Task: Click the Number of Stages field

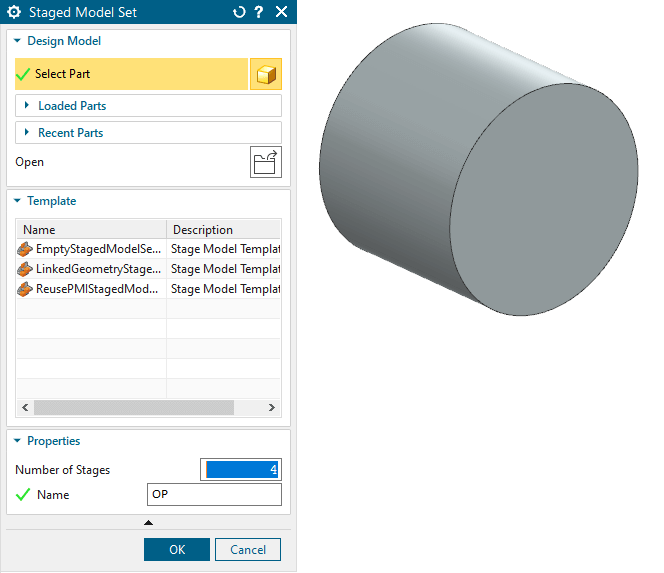Action: click(241, 469)
